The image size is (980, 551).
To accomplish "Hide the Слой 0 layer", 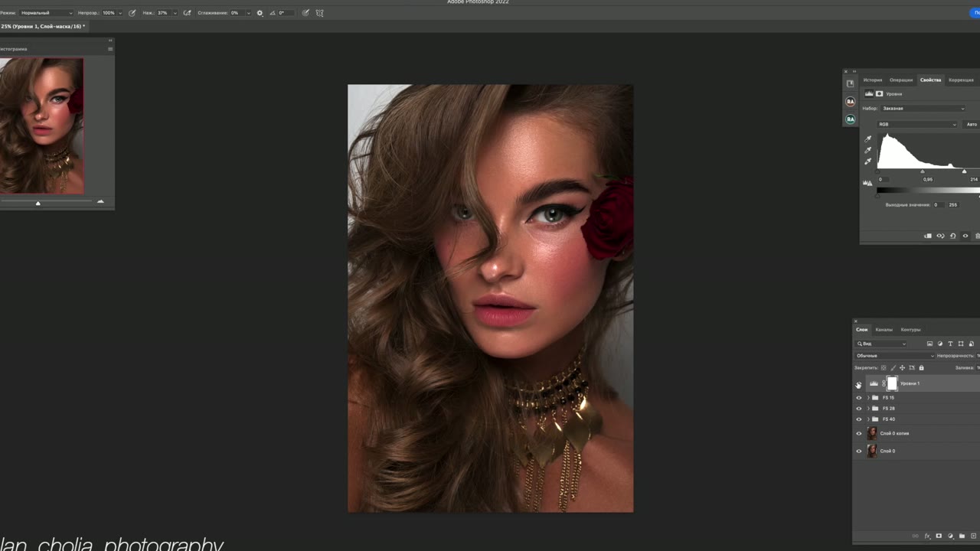I will click(x=858, y=452).
